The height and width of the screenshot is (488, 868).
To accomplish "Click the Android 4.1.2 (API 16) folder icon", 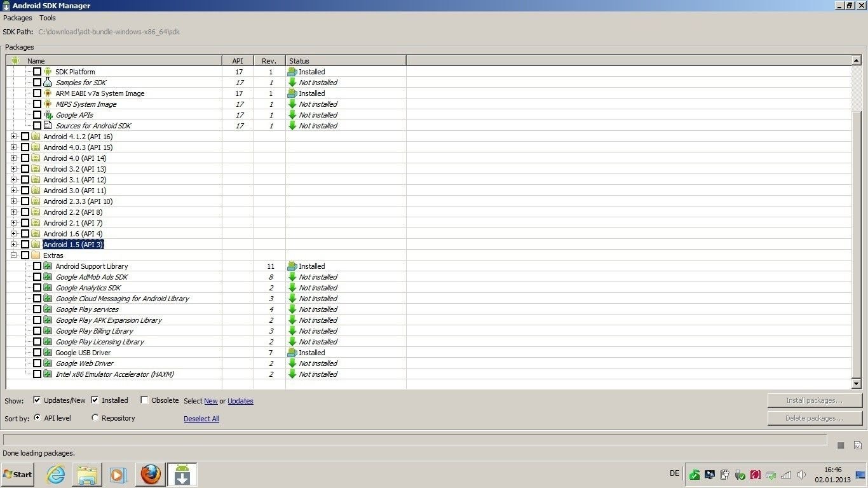I will (x=36, y=137).
